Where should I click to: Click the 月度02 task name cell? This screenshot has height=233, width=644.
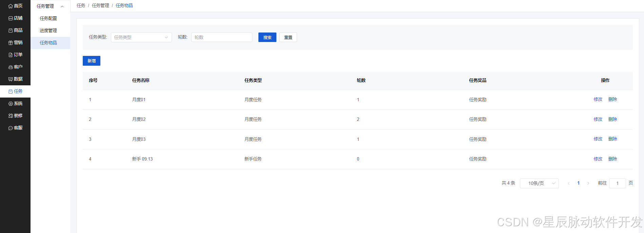[139, 119]
